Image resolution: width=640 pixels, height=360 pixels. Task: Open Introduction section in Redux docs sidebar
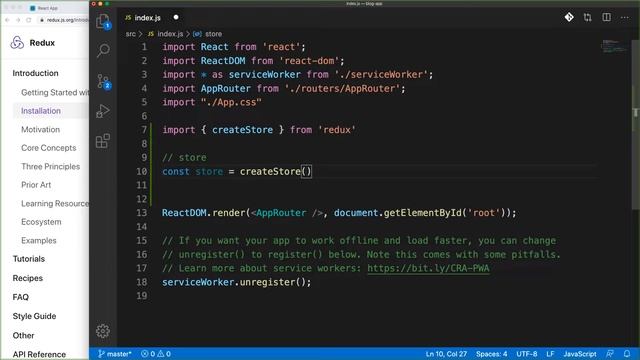pos(36,73)
